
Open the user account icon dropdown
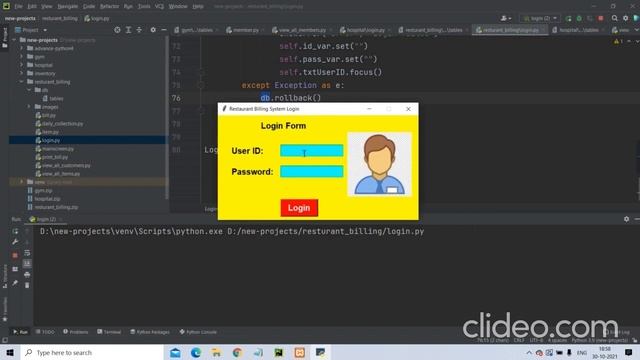click(506, 18)
